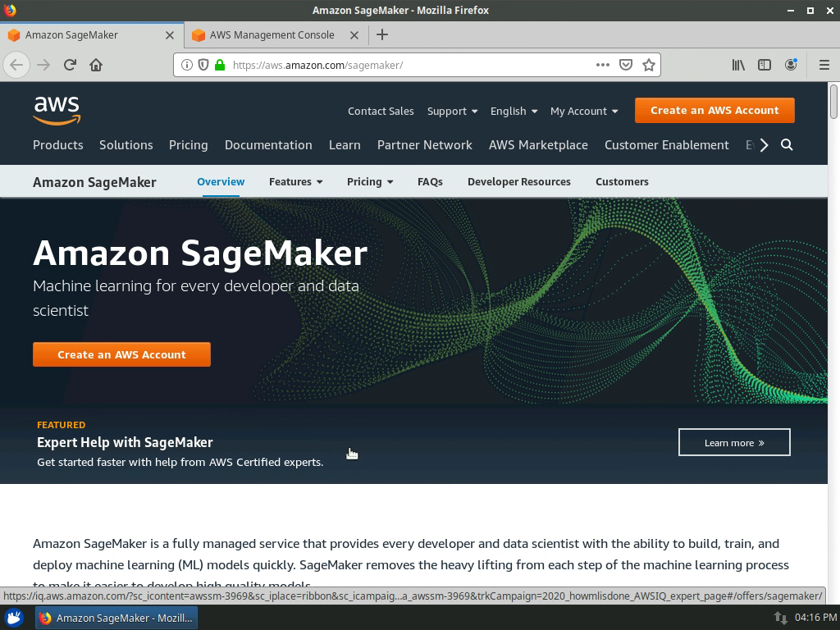Open the Firefox hamburger menu
Image resolution: width=840 pixels, height=630 pixels.
coord(824,65)
